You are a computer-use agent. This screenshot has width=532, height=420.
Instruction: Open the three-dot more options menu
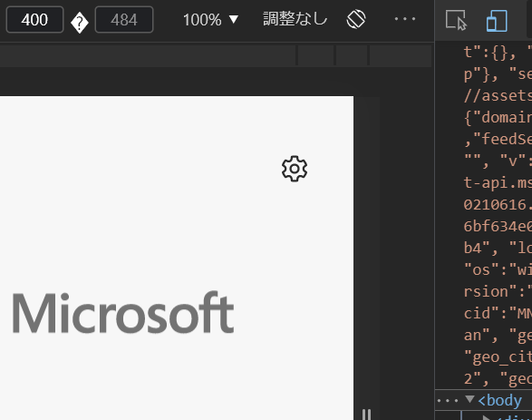(405, 19)
